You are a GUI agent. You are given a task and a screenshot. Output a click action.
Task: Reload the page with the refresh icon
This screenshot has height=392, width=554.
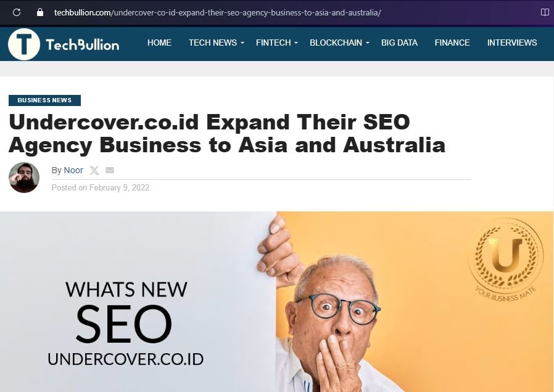click(16, 13)
